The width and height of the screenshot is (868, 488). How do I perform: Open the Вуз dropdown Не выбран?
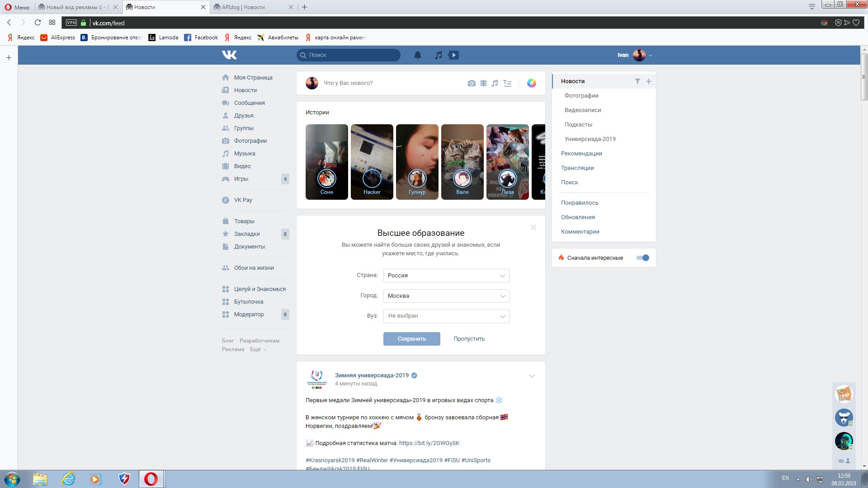[446, 316]
